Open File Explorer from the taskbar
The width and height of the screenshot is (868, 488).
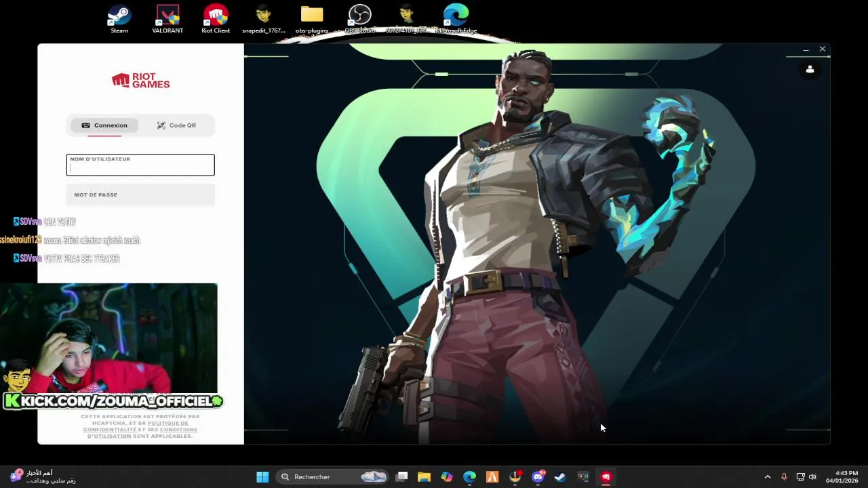424,476
